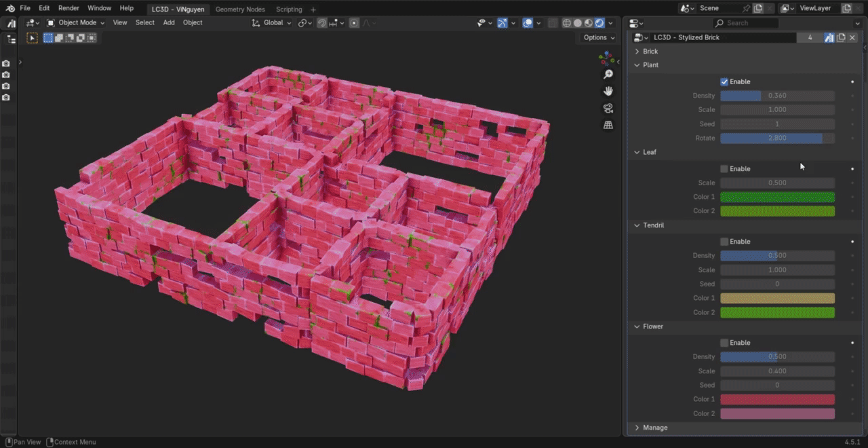Viewport: 868px width, 448px height.
Task: Open the Window menu
Action: [99, 8]
